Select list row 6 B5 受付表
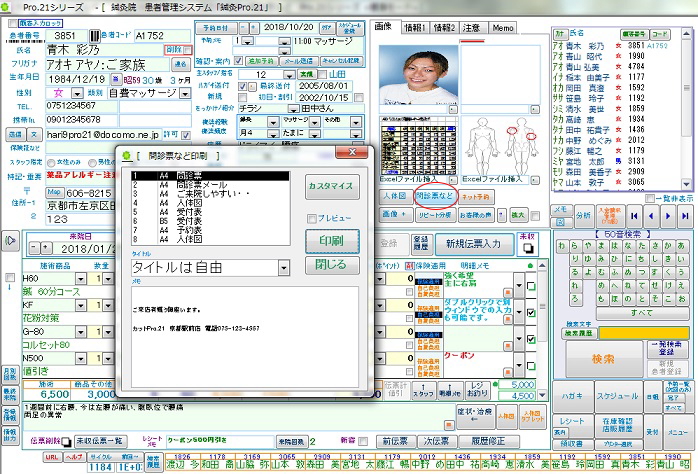 pyautogui.click(x=210, y=221)
